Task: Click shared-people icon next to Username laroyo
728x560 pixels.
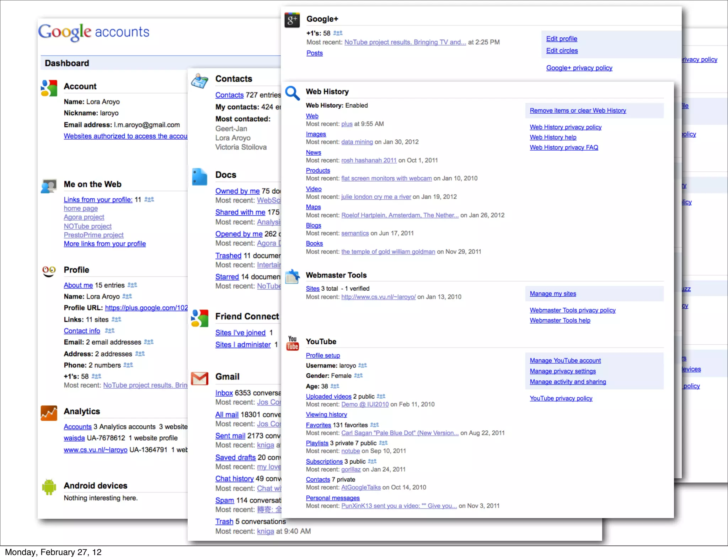Action: coord(363,365)
